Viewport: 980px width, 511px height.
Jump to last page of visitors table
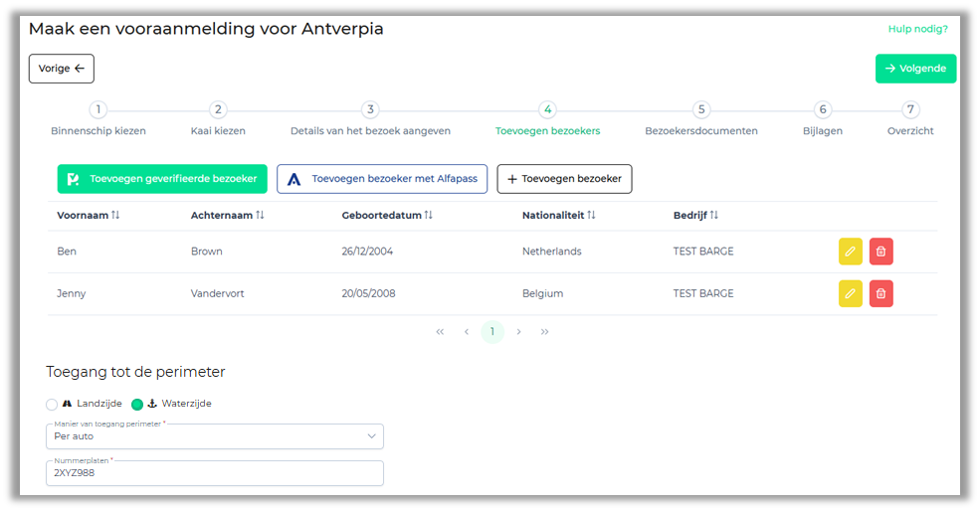[544, 332]
